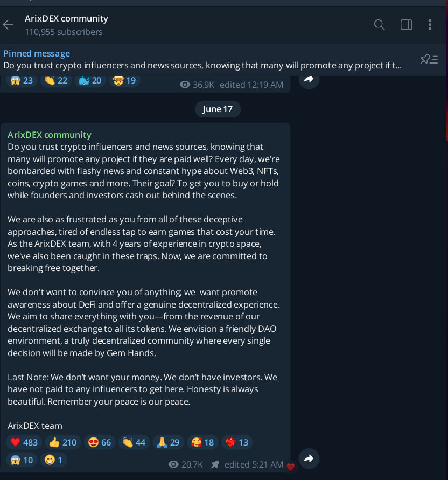Select the June 17 date badge
This screenshot has width=448, height=480.
click(x=218, y=109)
